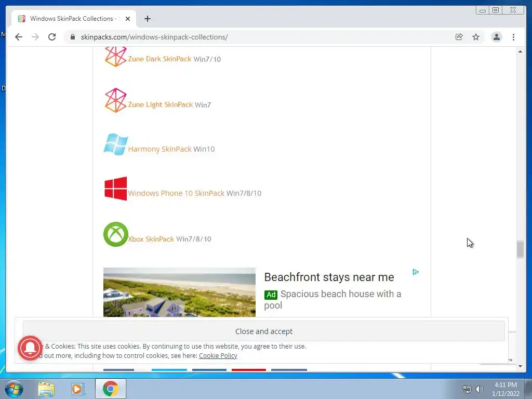Image resolution: width=532 pixels, height=399 pixels.
Task: Select the Windows SkinPack Collections tab
Action: pyautogui.click(x=74, y=19)
